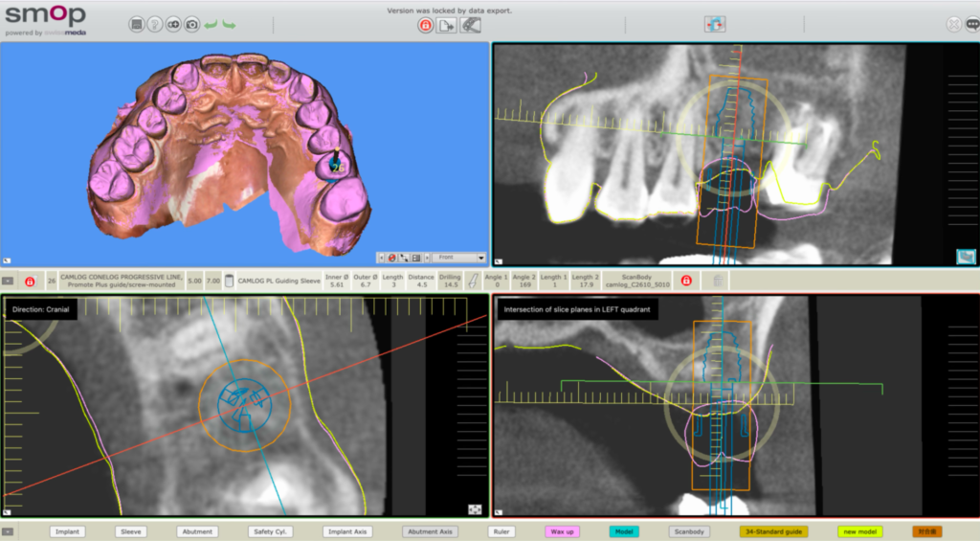Toggle the Abutment Axis display
This screenshot has height=541, width=980.
429,531
